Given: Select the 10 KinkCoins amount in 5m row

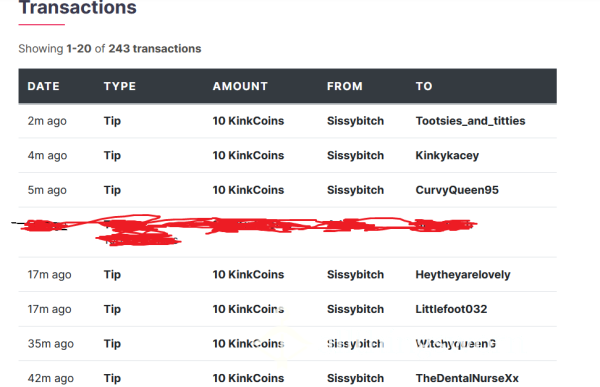Looking at the screenshot, I should coord(248,190).
